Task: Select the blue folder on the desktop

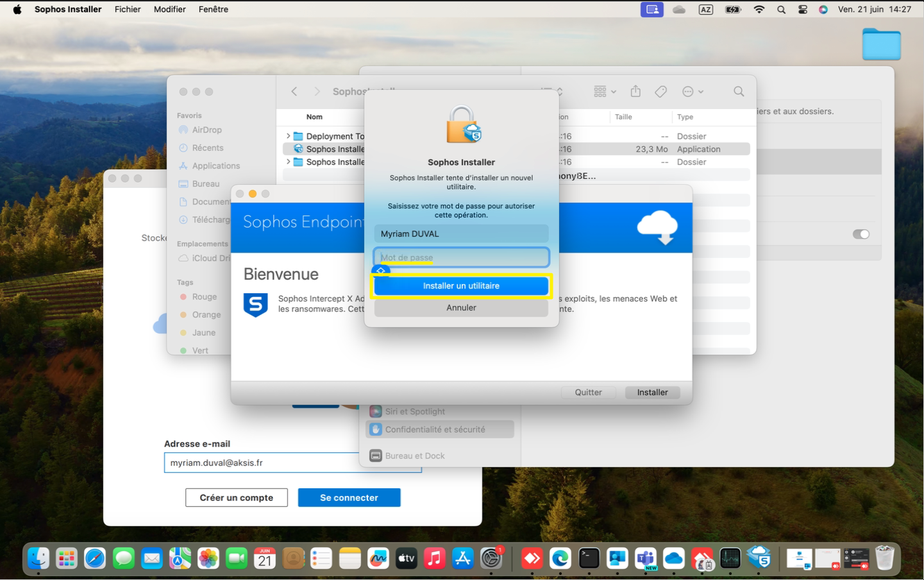Action: (881, 44)
